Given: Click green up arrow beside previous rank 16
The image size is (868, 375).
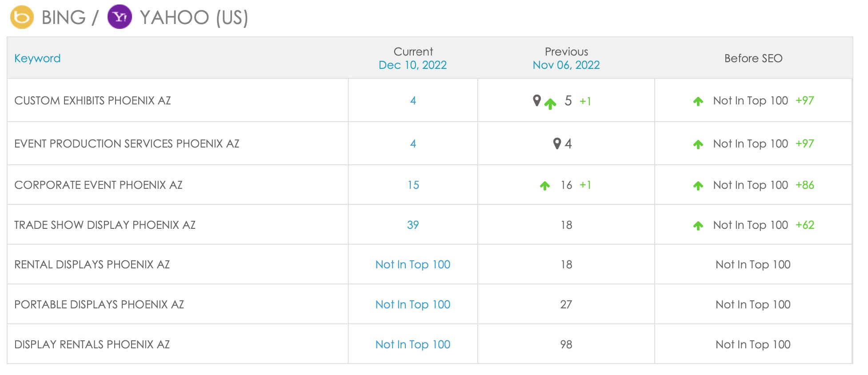Looking at the screenshot, I should tap(545, 186).
